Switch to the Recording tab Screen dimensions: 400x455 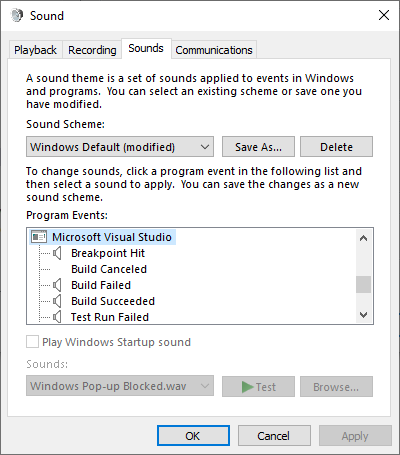pos(92,50)
